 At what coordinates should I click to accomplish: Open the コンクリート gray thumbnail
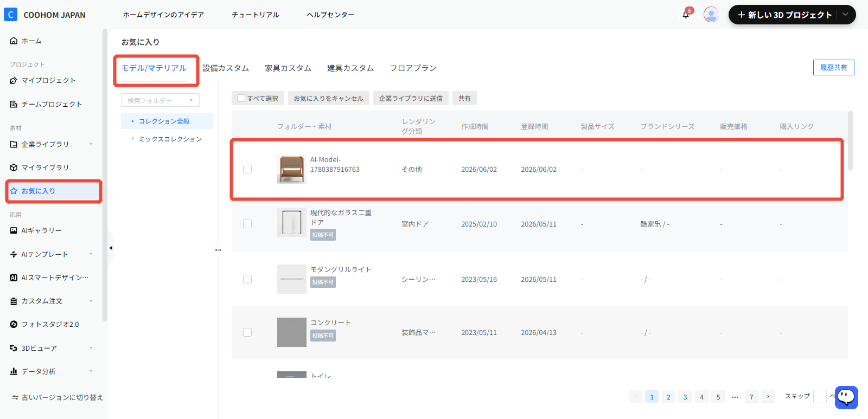point(292,332)
